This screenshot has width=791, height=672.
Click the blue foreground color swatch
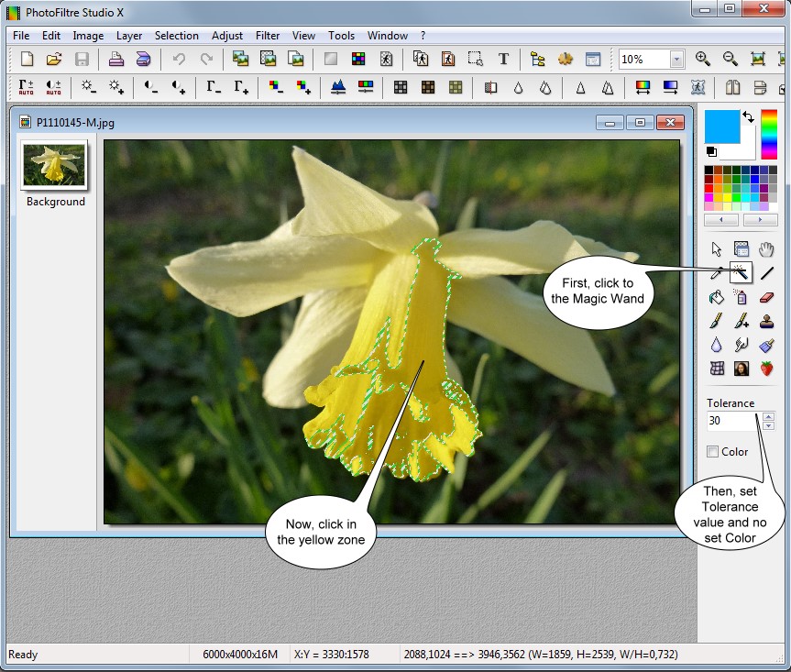pyautogui.click(x=721, y=126)
